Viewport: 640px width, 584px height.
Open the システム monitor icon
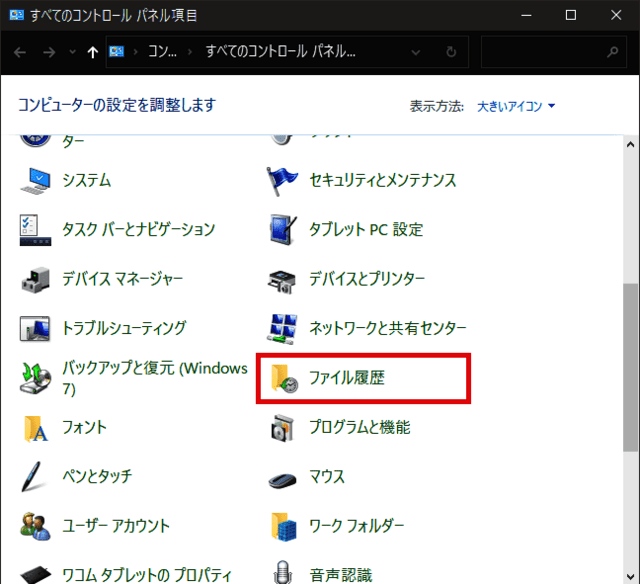tap(36, 181)
